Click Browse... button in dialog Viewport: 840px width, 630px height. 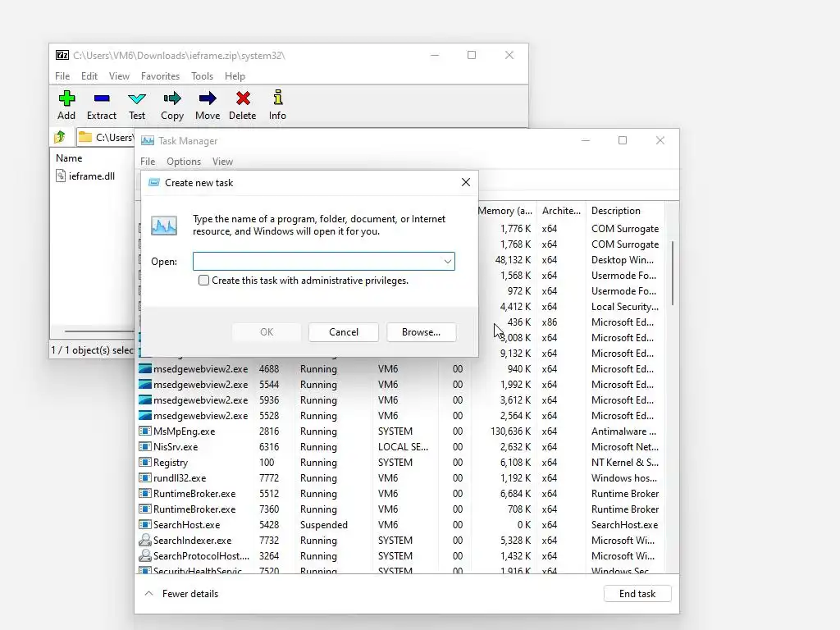click(x=421, y=332)
